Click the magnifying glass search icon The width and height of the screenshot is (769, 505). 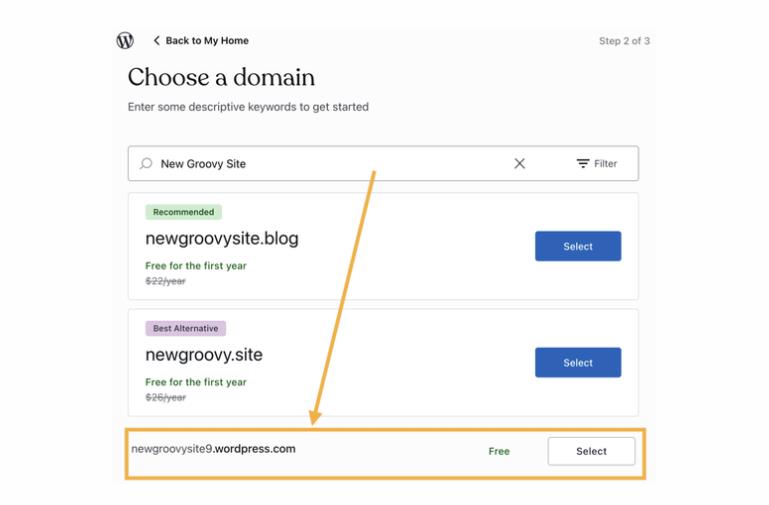pyautogui.click(x=147, y=164)
